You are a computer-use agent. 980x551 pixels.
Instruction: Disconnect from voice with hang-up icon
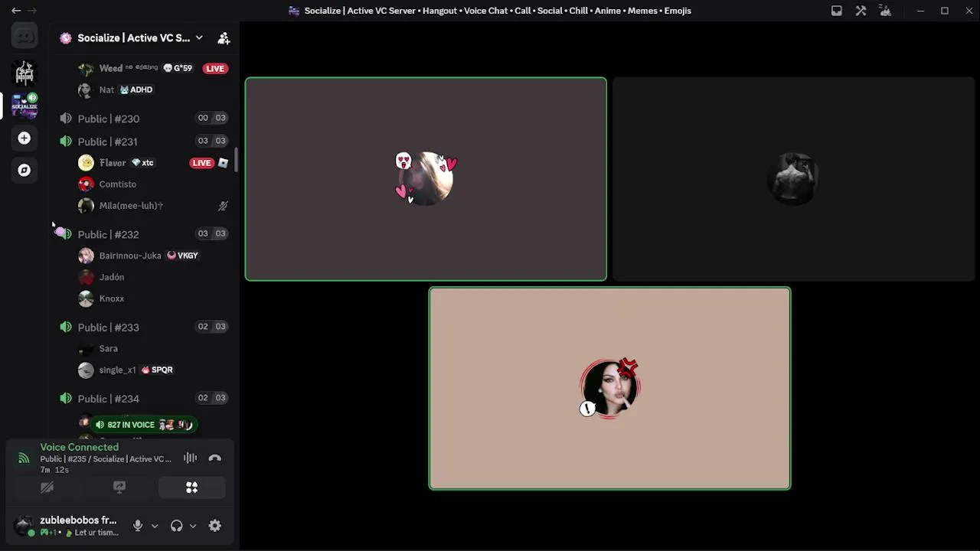pos(215,458)
